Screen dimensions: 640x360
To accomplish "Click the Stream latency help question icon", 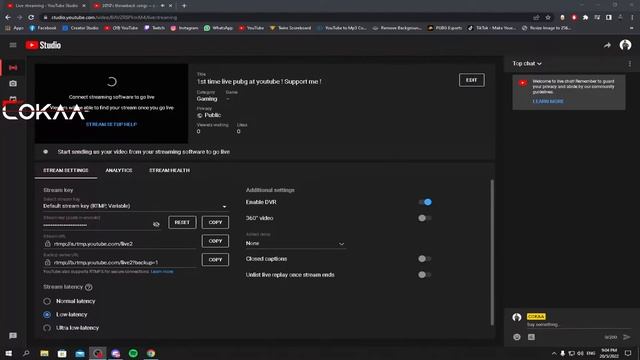I will 89,287.
